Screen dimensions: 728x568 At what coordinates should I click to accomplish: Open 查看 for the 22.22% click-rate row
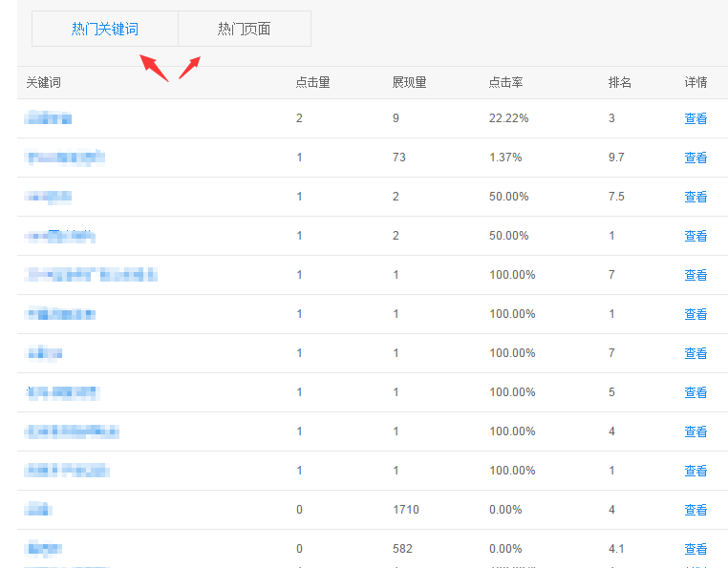[696, 118]
